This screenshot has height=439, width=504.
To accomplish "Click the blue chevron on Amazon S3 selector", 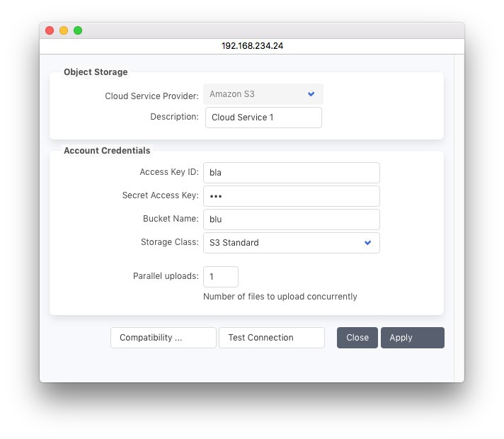I will (x=311, y=94).
